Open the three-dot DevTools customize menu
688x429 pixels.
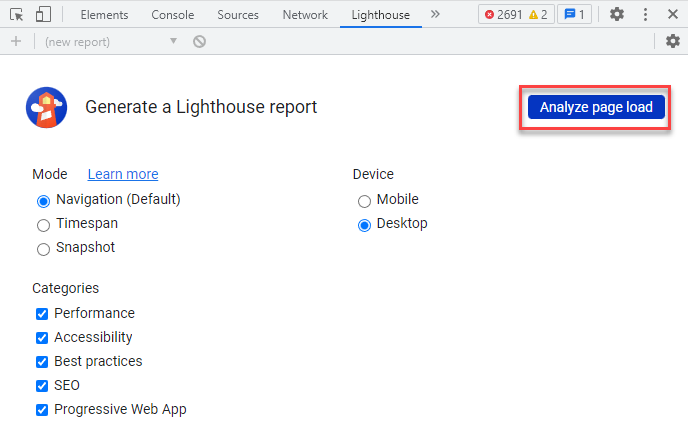pyautogui.click(x=645, y=14)
